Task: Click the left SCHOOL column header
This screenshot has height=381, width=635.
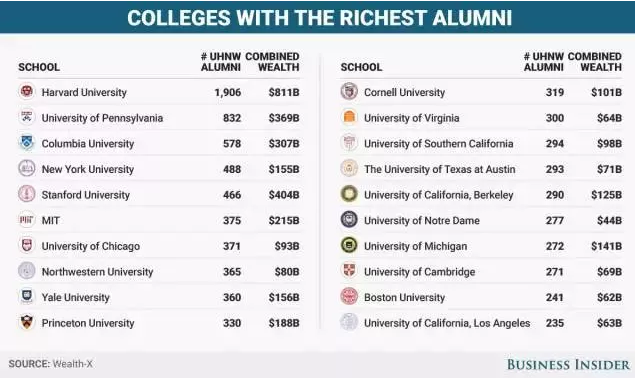Action: (x=39, y=67)
